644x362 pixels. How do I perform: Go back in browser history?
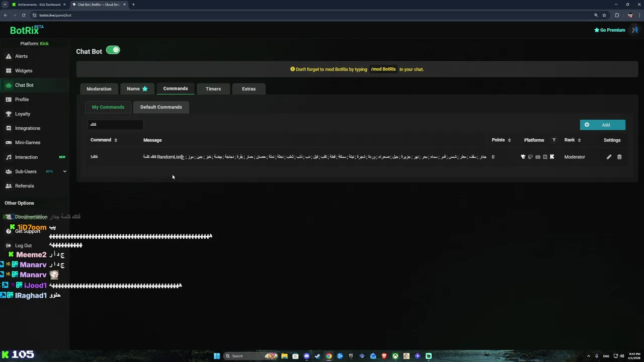click(6, 15)
